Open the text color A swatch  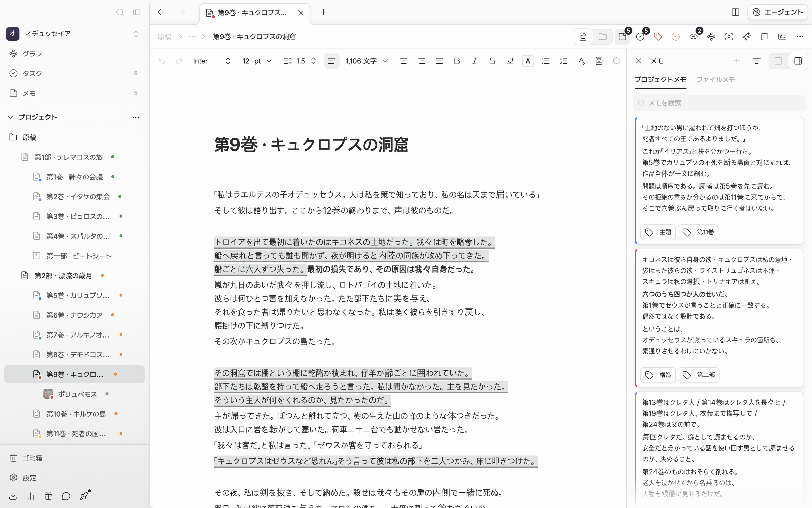tap(528, 61)
